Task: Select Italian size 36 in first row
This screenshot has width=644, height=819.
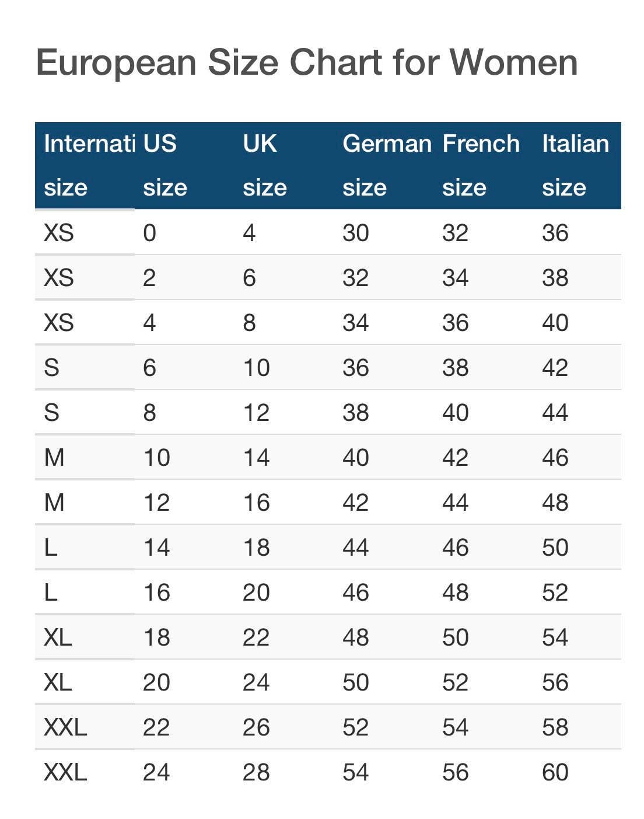Action: (555, 233)
